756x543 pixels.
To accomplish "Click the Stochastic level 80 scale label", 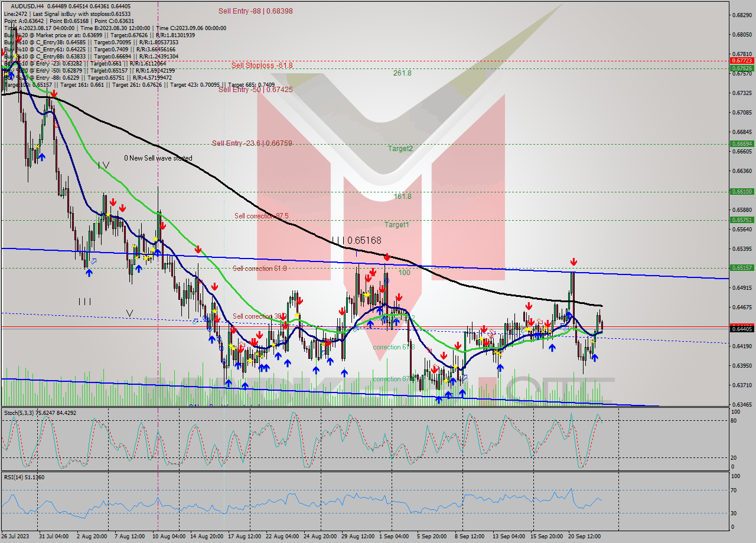I will tap(733, 420).
